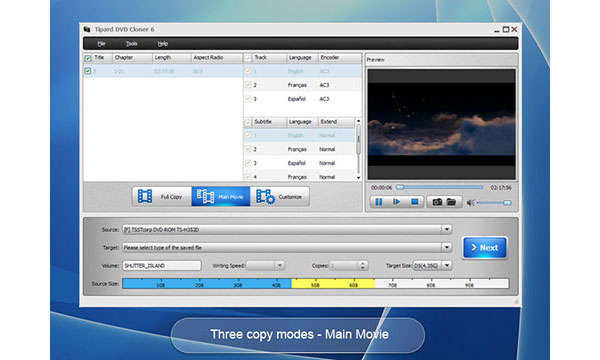Open the Tools menu
The image size is (600, 360).
pos(132,44)
